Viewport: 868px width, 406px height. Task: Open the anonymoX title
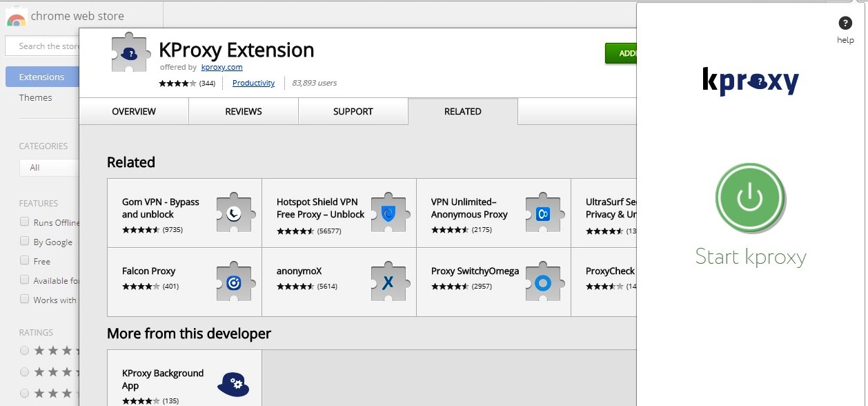point(299,271)
